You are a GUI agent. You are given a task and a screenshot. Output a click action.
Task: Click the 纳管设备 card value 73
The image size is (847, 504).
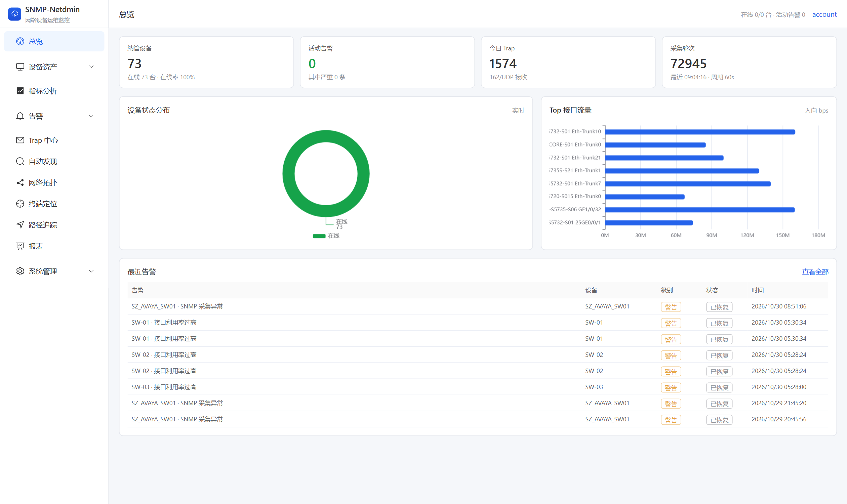point(134,64)
